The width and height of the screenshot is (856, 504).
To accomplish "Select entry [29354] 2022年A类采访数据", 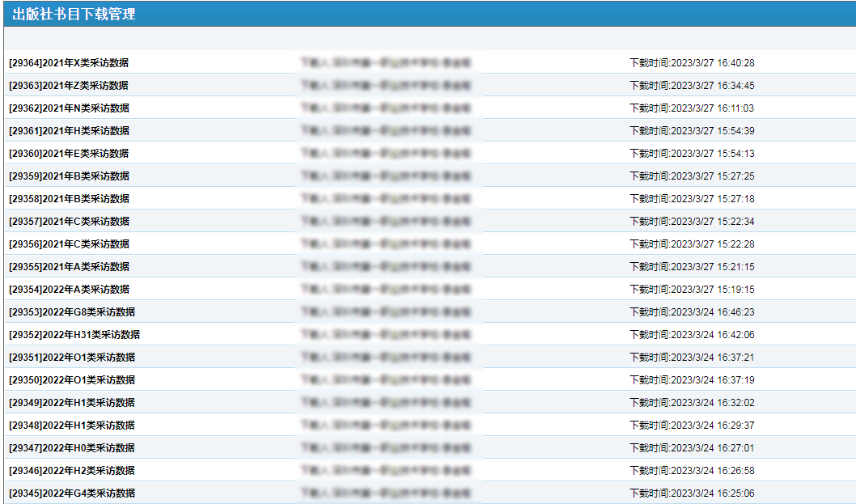I will point(69,290).
